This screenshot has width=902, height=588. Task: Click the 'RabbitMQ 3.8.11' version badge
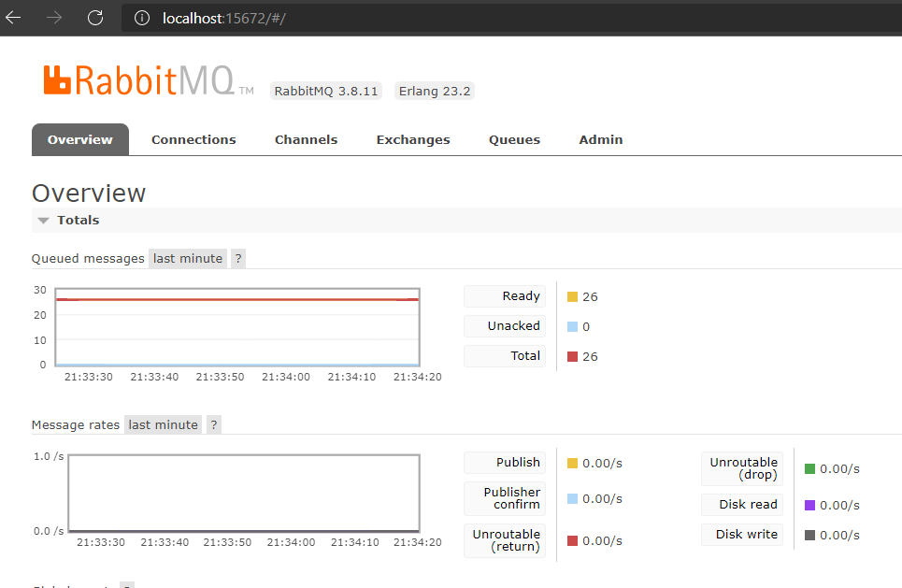click(x=326, y=91)
